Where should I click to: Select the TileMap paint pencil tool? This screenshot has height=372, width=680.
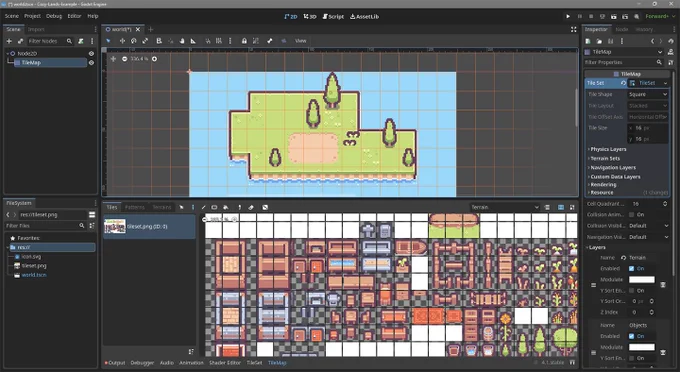(203, 207)
